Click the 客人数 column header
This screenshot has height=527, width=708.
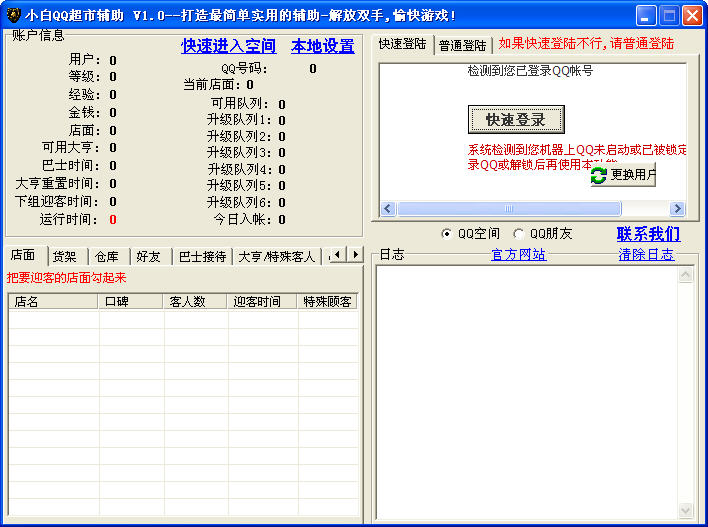click(195, 302)
